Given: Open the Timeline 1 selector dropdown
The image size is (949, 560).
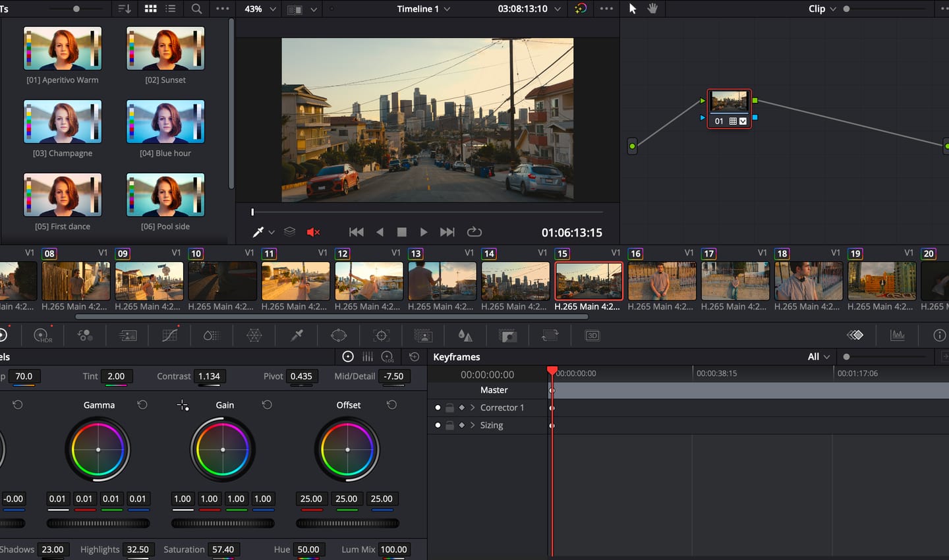Looking at the screenshot, I should pos(424,9).
